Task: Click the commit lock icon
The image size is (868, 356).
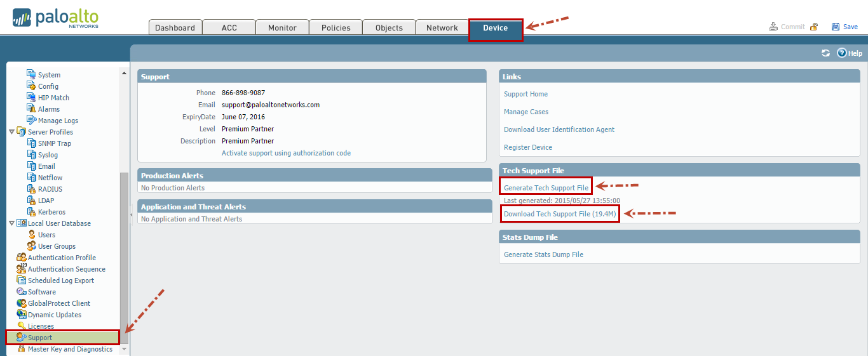Action: (813, 27)
